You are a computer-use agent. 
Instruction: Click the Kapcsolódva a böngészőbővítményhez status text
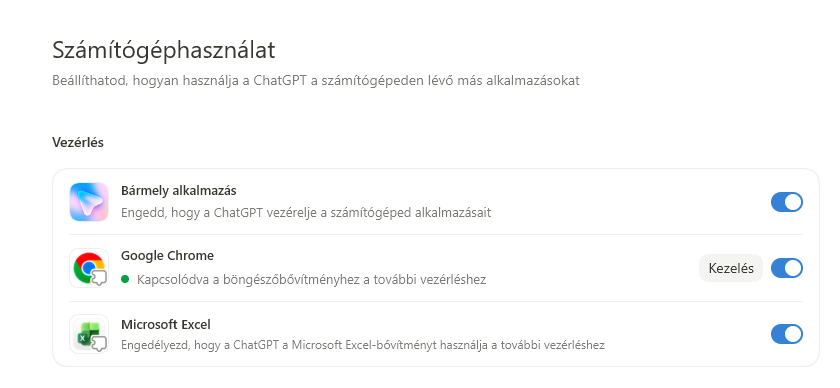[311, 279]
